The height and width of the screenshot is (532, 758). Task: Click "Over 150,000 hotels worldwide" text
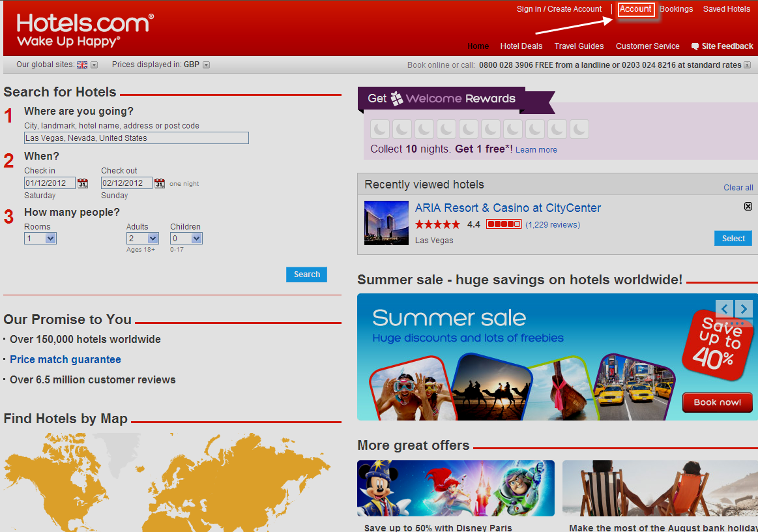click(85, 340)
